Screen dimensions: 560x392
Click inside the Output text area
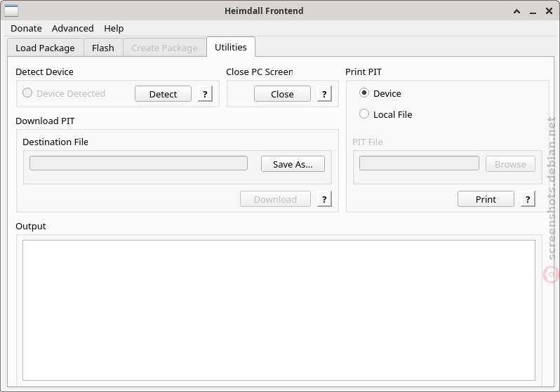pos(279,310)
